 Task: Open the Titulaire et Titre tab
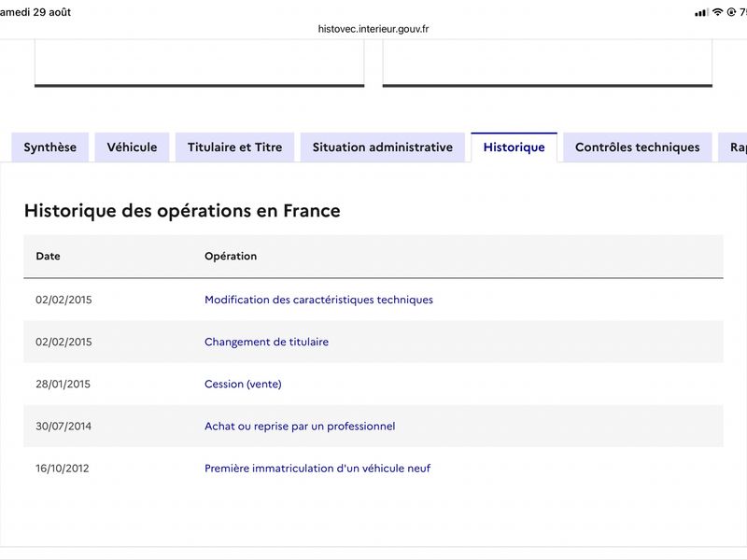tap(235, 147)
